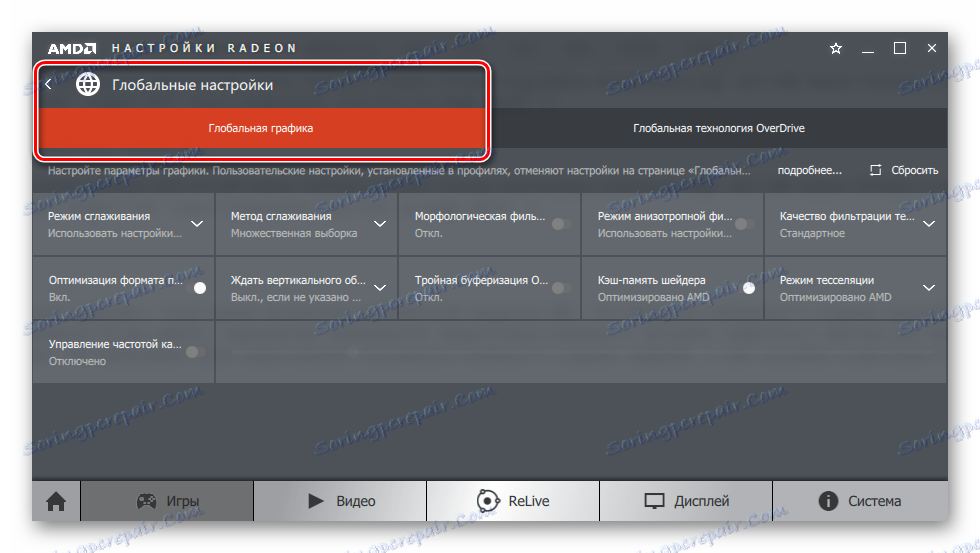Click the Отключено status text

pos(77,361)
